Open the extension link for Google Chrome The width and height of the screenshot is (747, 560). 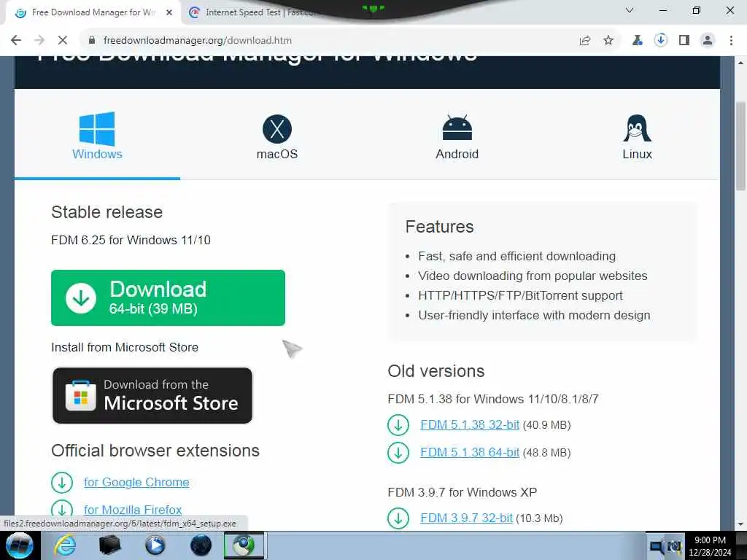point(136,483)
